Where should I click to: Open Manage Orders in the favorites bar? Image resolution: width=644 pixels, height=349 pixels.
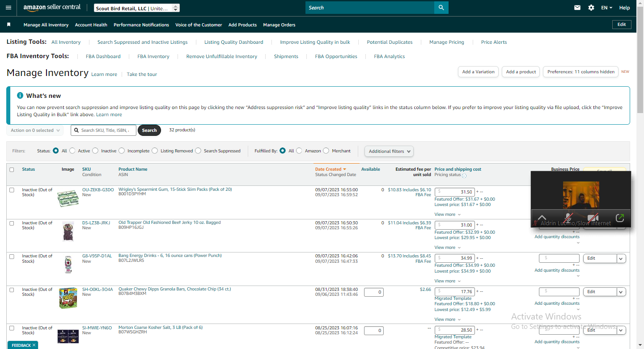pyautogui.click(x=280, y=25)
